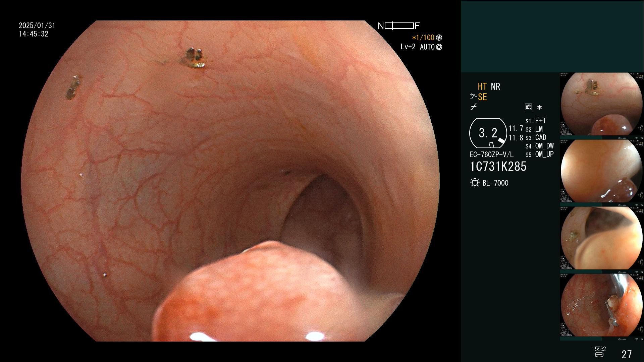Viewport: 644px width, 362px height.
Task: Click the time 14:45:32
Action: tap(34, 34)
